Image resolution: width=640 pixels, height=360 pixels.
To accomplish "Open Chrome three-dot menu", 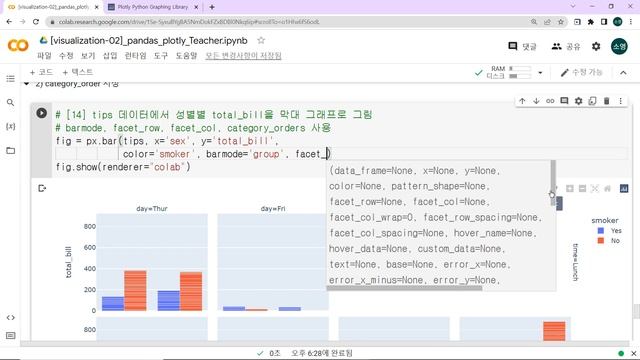I will (631, 22).
